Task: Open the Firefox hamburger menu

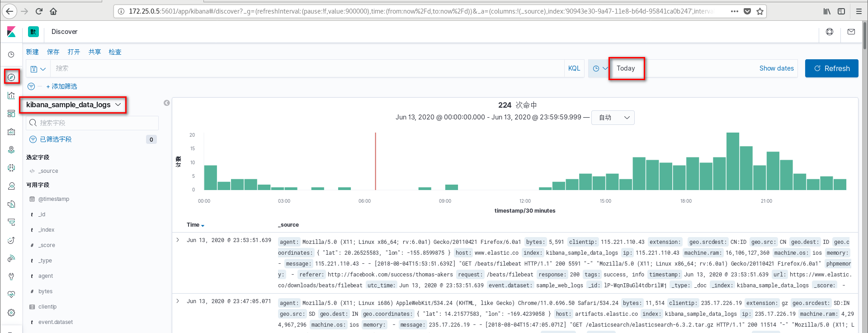Action: [859, 11]
